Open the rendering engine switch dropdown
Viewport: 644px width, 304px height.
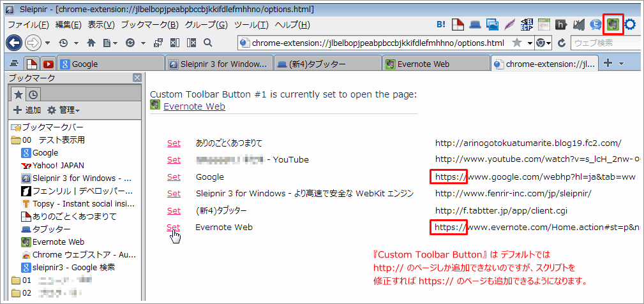(543, 43)
